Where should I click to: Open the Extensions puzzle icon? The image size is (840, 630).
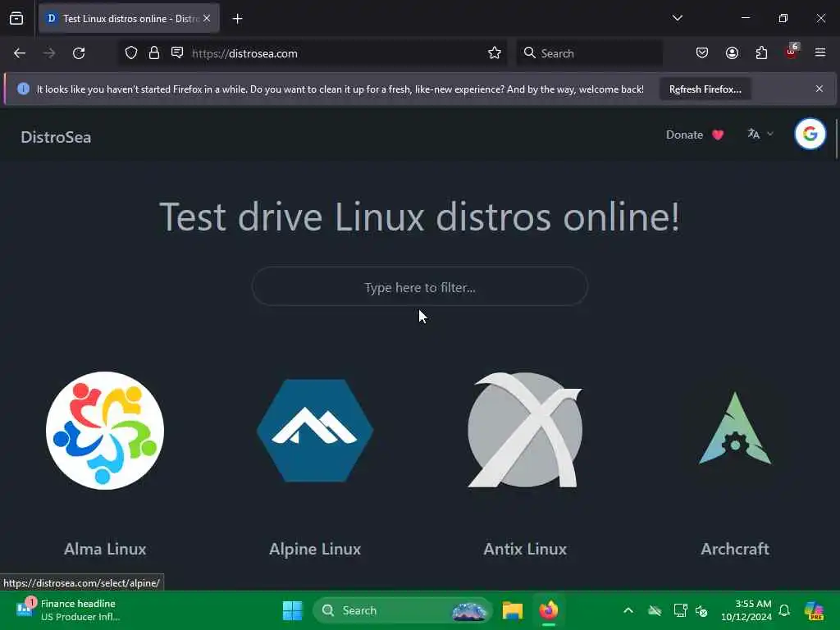point(761,53)
